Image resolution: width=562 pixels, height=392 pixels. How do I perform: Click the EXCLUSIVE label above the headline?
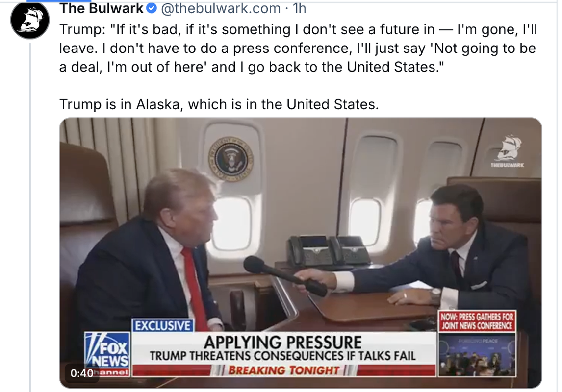point(163,325)
